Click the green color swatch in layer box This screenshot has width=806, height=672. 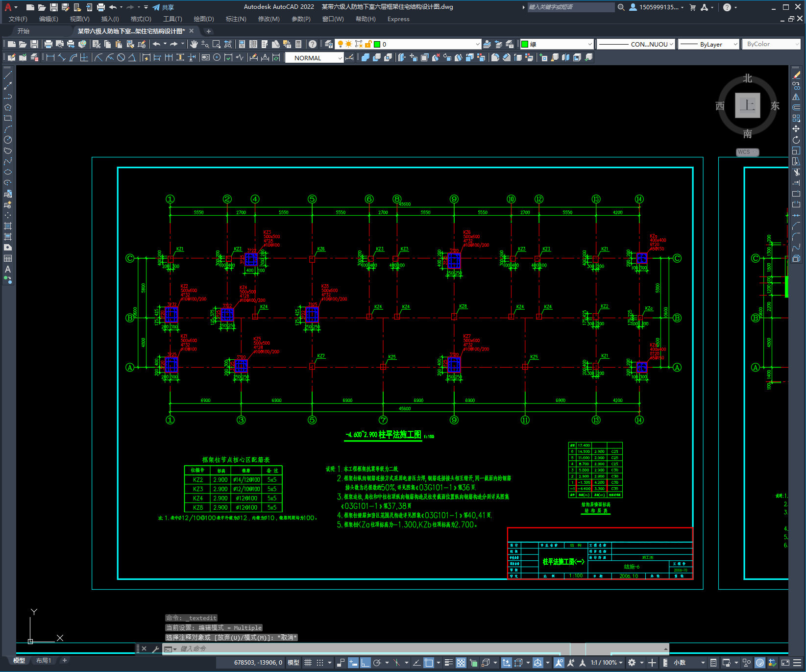[377, 44]
